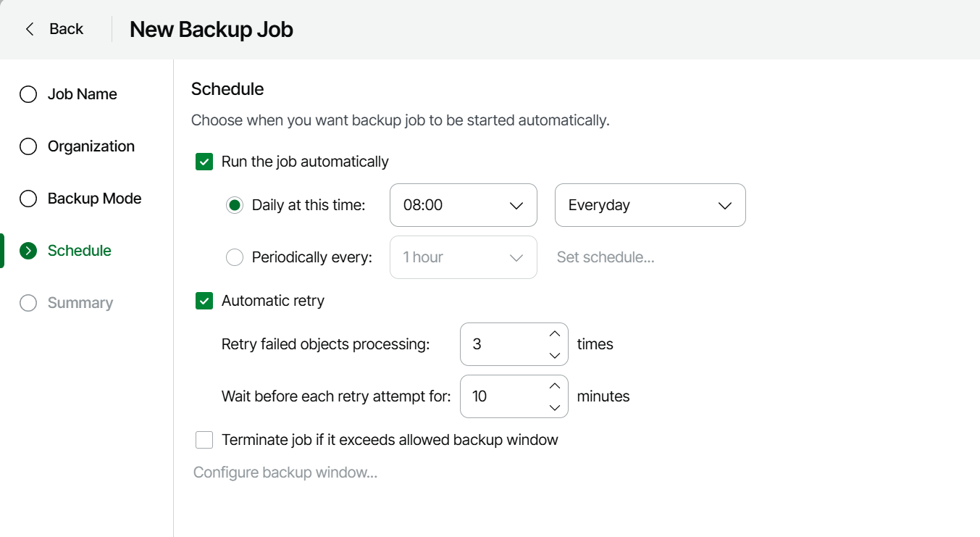Expand the Everyday dropdown
The width and height of the screenshot is (980, 537).
click(650, 205)
